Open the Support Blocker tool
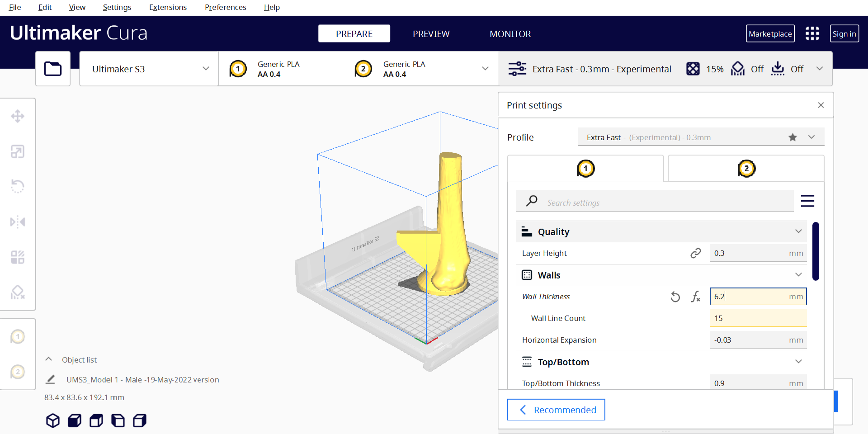The image size is (868, 434). (18, 292)
